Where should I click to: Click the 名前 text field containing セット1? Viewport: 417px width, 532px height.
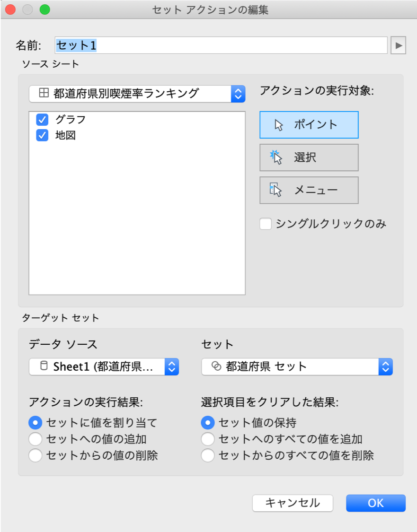[x=221, y=45]
